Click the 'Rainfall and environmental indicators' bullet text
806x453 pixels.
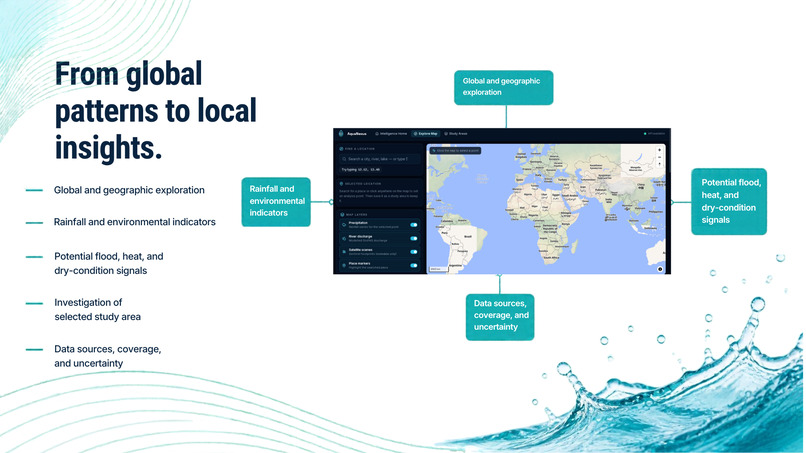click(135, 222)
